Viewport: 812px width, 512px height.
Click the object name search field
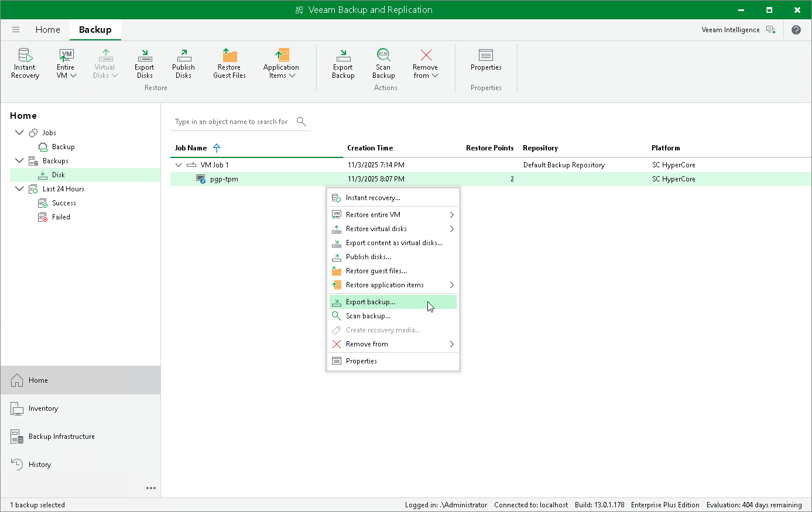[232, 122]
